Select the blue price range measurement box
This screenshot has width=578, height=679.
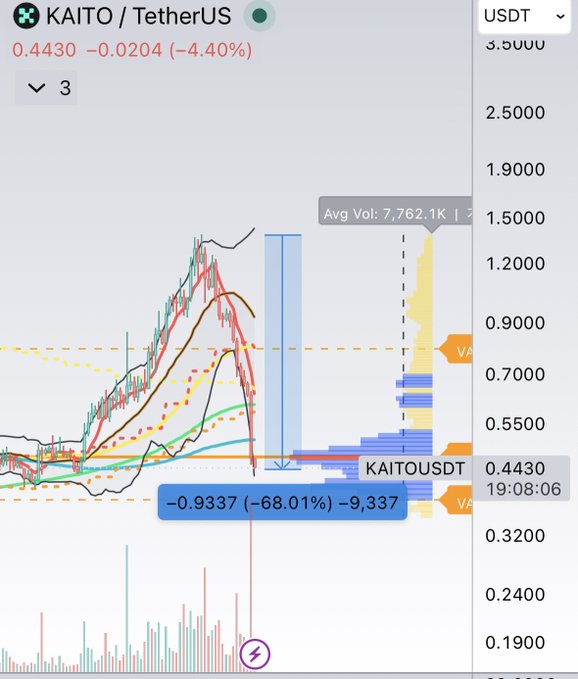(x=283, y=352)
